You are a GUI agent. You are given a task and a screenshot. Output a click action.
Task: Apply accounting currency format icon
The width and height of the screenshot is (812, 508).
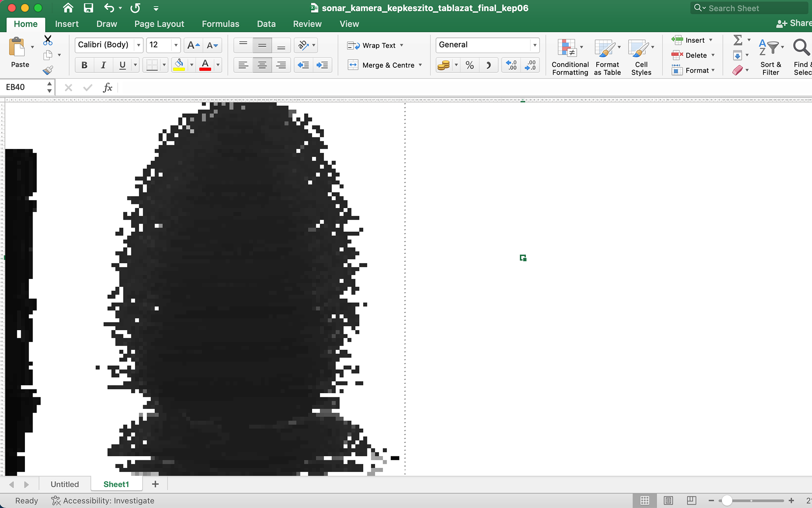point(443,65)
